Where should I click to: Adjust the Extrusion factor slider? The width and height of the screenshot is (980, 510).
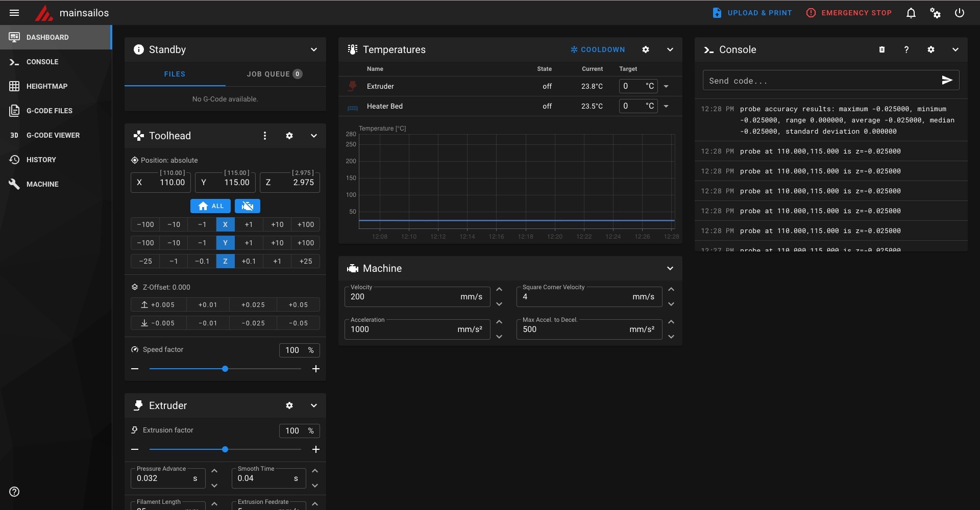point(225,449)
